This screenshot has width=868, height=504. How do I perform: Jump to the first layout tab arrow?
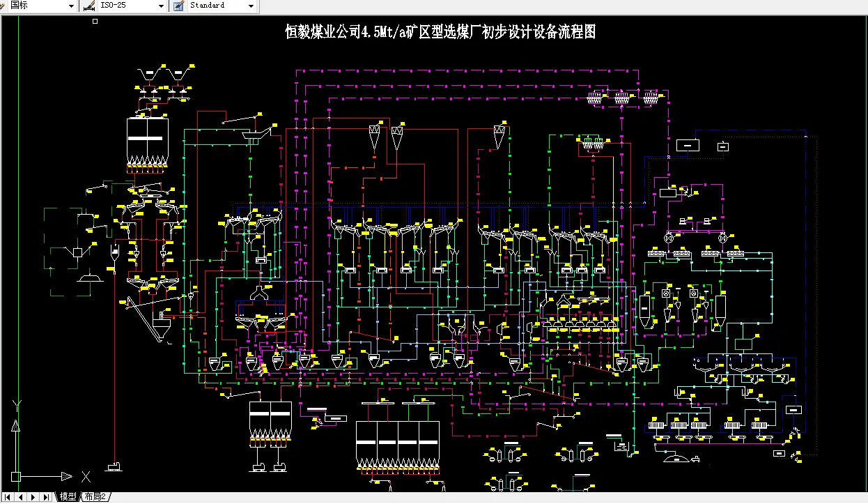(x=6, y=497)
